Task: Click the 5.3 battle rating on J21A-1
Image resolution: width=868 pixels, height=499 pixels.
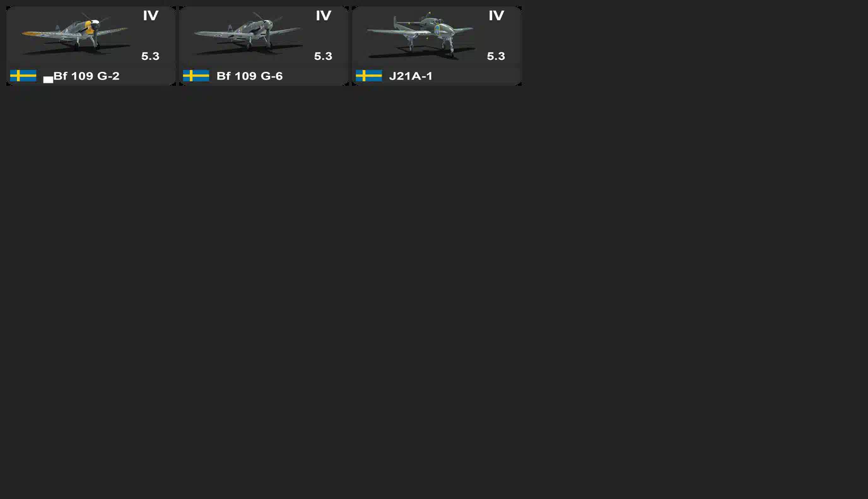Action: point(496,56)
